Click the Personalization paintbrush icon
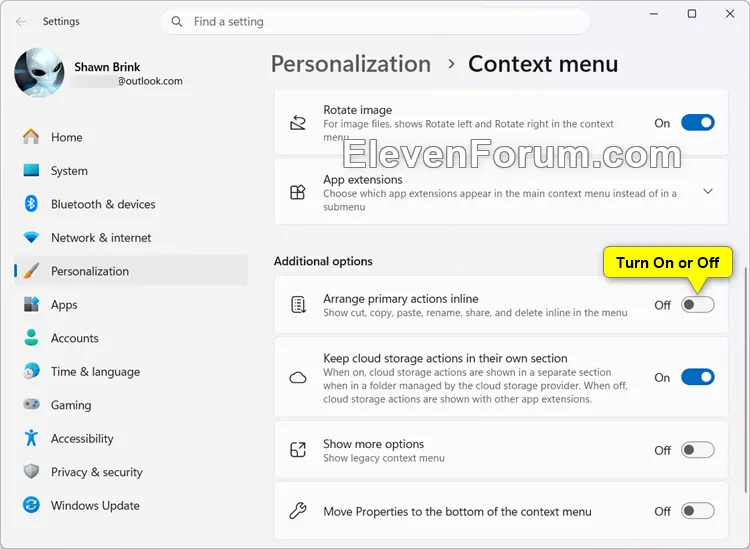 point(31,271)
